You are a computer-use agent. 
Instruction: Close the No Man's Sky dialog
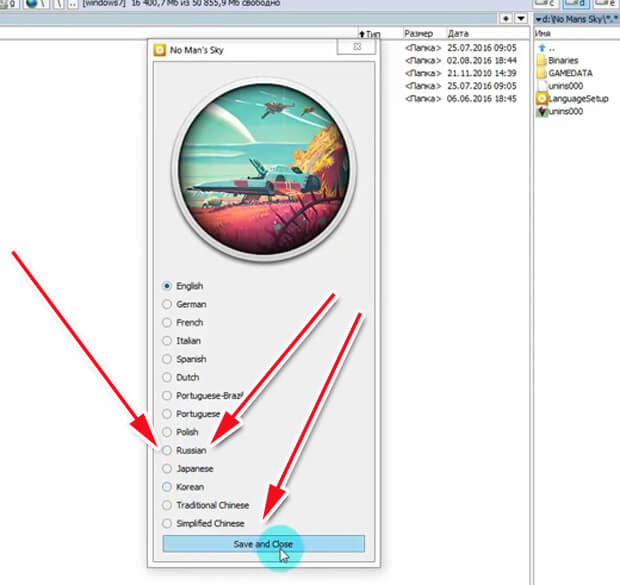(x=356, y=47)
